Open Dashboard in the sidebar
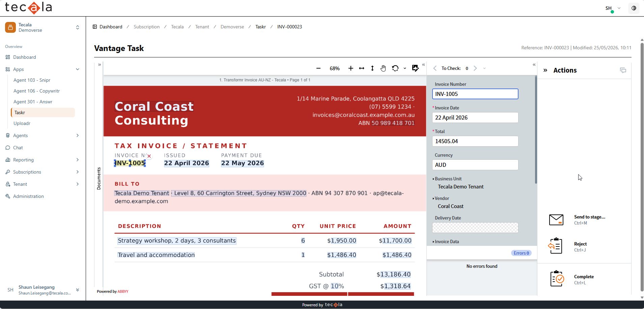 pyautogui.click(x=24, y=57)
